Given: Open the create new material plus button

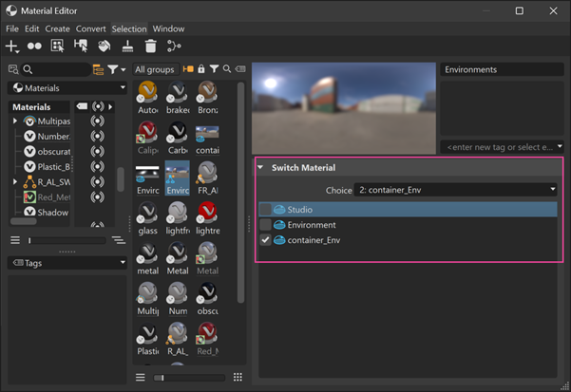Looking at the screenshot, I should (12, 47).
